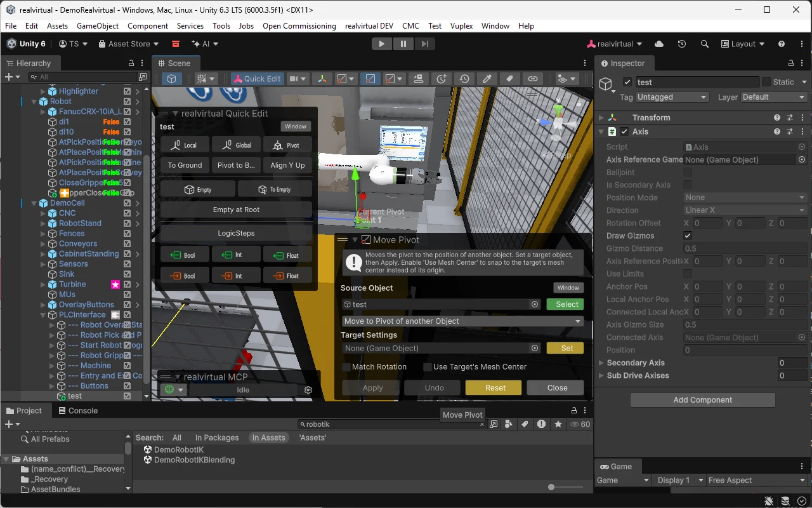Enable the Match Rotation checkbox
The image size is (812, 508).
pos(346,367)
